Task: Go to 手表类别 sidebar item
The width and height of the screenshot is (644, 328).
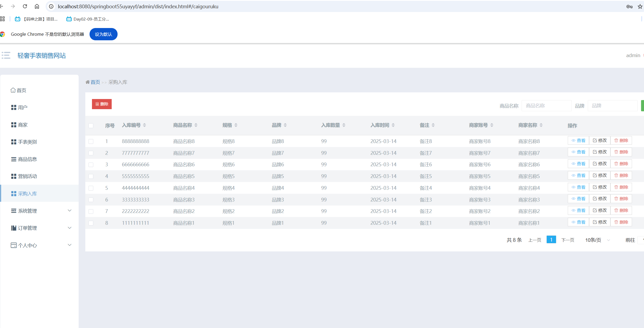Action: (27, 142)
